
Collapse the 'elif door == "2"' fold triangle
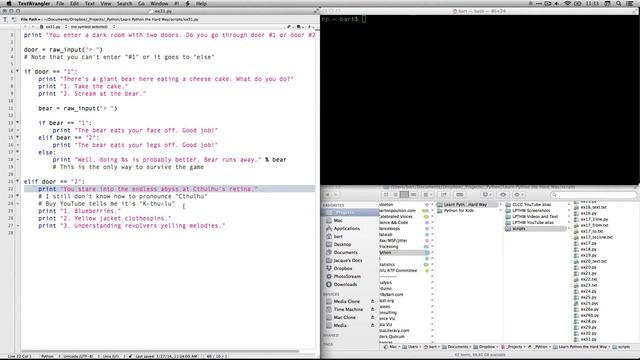[17, 181]
